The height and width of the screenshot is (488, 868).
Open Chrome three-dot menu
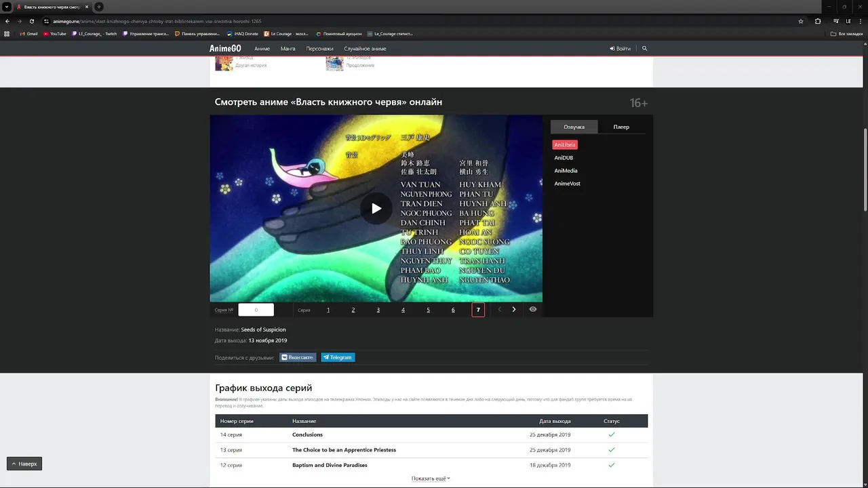860,21
